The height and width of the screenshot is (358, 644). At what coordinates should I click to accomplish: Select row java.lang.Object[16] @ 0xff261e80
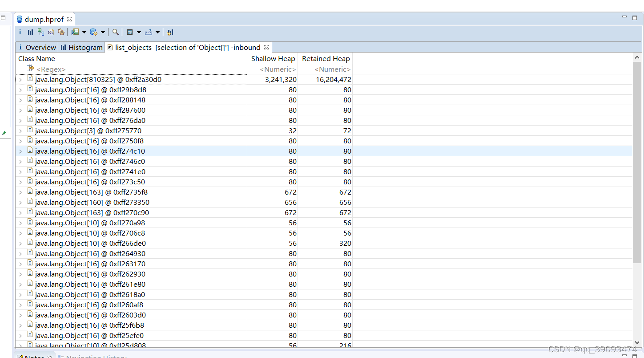pyautogui.click(x=324, y=285)
